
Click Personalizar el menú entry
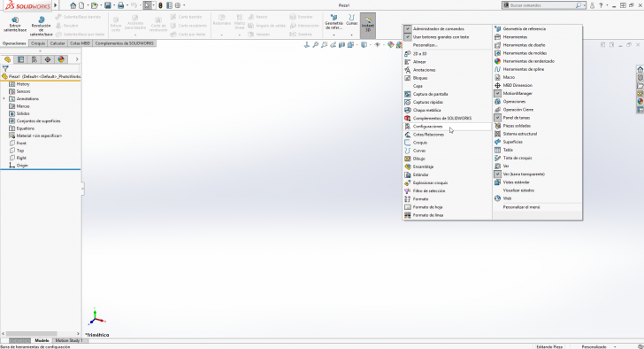[537, 207]
